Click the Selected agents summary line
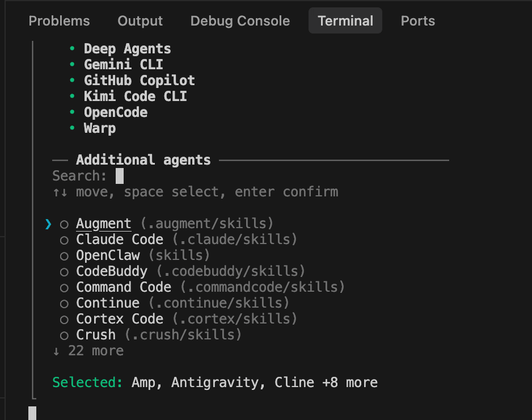 click(215, 383)
